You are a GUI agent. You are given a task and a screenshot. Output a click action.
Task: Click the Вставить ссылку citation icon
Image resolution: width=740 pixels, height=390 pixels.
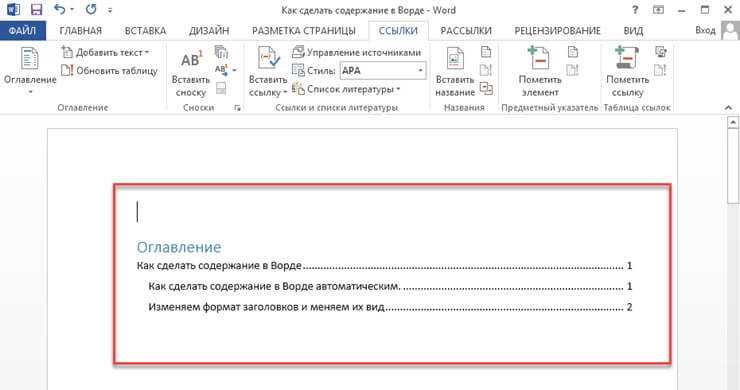268,59
